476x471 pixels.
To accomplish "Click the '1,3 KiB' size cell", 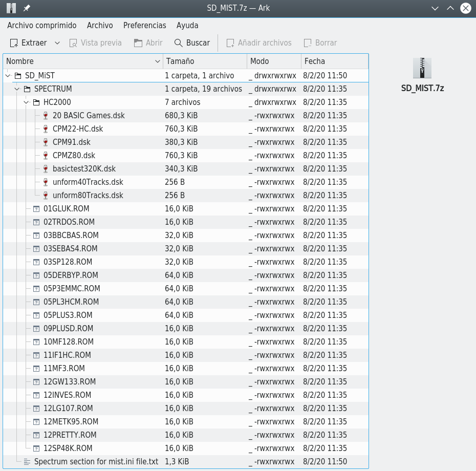I will coord(177,462).
